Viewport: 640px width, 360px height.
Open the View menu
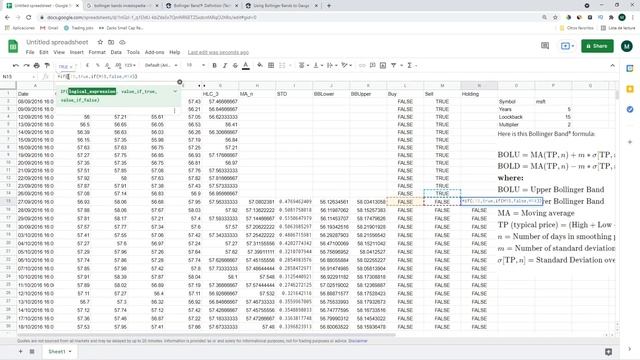[59, 52]
